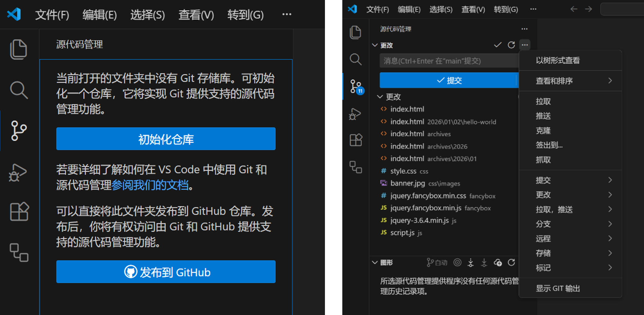
Task: Click the 初始化仓库 button
Action: pos(166,139)
